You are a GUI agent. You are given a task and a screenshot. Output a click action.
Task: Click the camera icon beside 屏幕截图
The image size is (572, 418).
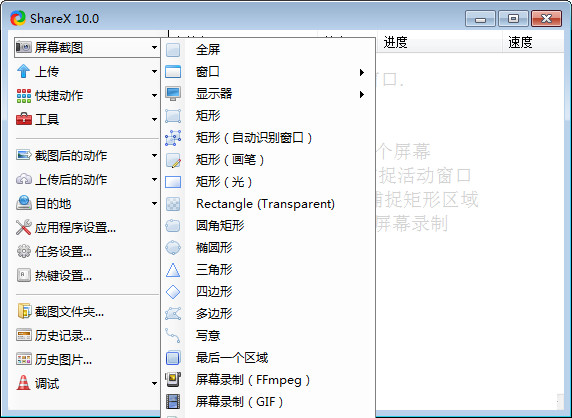tap(24, 47)
